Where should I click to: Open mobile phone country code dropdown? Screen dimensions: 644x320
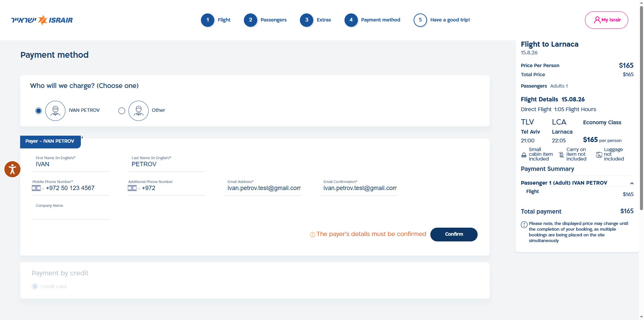(38, 188)
